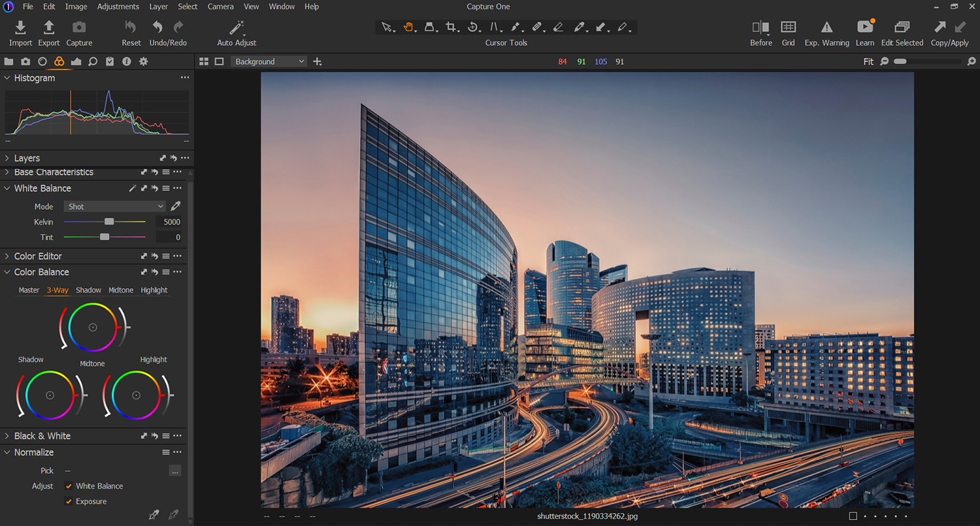Switch to the Shadow tab in Color Balance
The image size is (980, 526).
88,289
